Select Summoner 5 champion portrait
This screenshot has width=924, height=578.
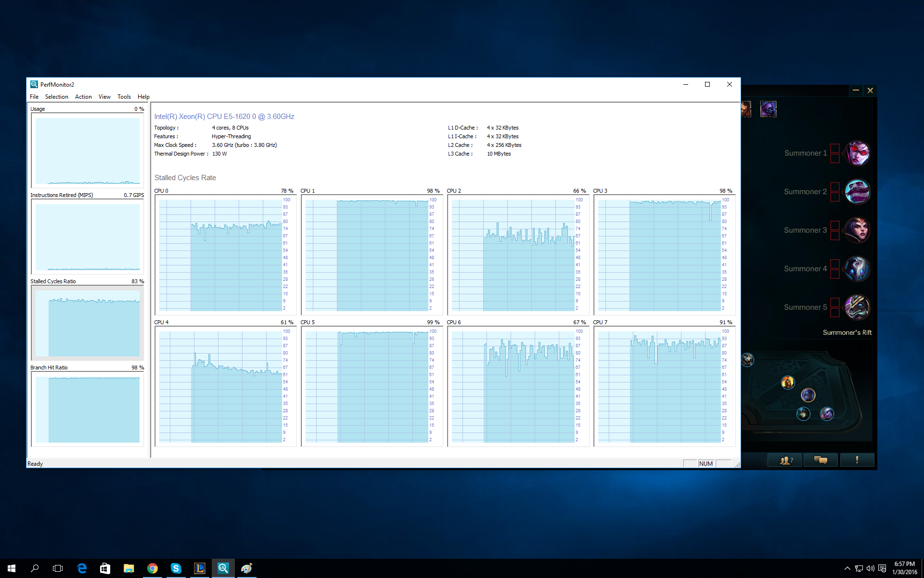click(x=857, y=307)
